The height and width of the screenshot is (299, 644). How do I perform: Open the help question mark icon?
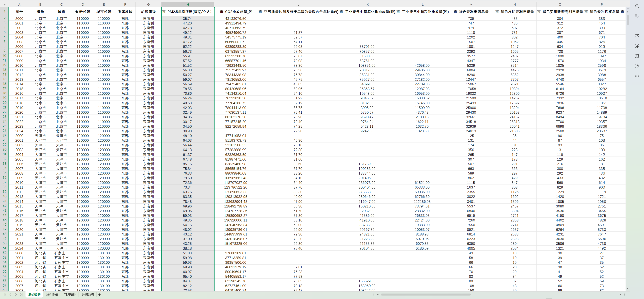coord(637,66)
